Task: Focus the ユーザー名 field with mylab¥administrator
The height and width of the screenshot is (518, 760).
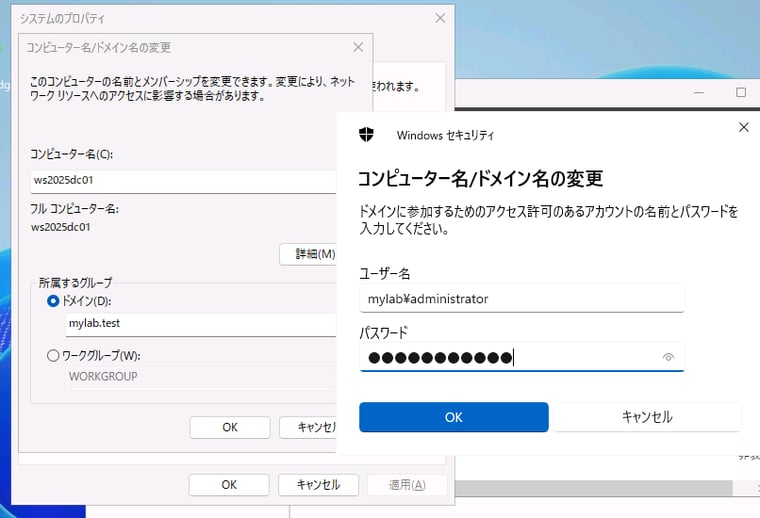Action: pos(522,298)
